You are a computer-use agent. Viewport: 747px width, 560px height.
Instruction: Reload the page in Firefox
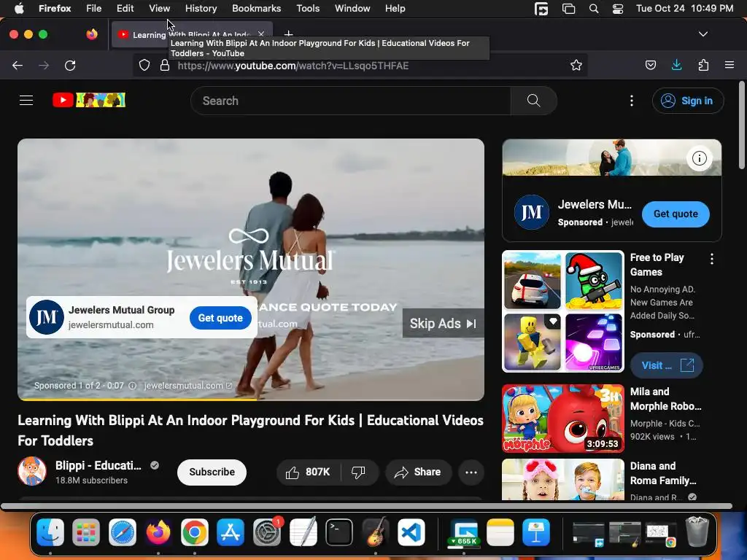[70, 65]
